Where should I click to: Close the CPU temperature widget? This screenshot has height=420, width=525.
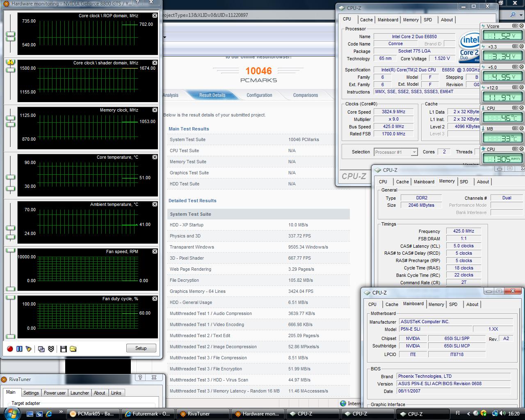point(522,108)
